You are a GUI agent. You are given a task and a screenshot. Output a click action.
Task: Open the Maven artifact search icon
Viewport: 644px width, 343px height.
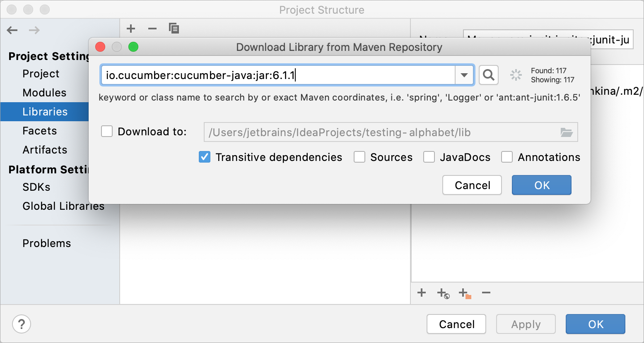[489, 75]
